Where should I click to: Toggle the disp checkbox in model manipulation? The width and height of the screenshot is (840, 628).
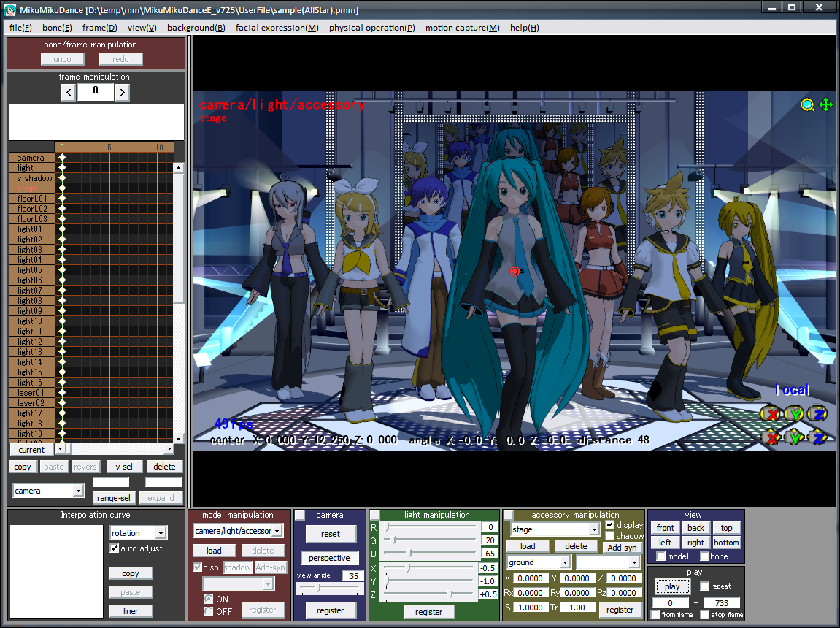pos(197,567)
